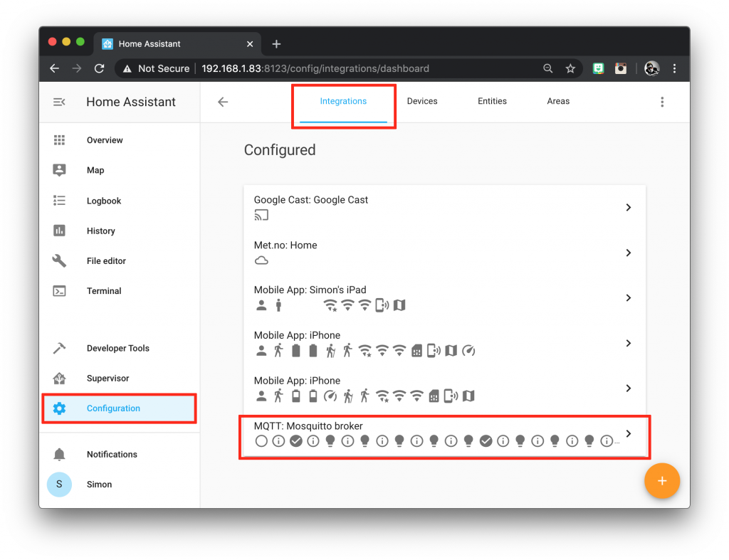Image resolution: width=729 pixels, height=560 pixels.
Task: Switch to the Devices tab
Action: pyautogui.click(x=422, y=101)
